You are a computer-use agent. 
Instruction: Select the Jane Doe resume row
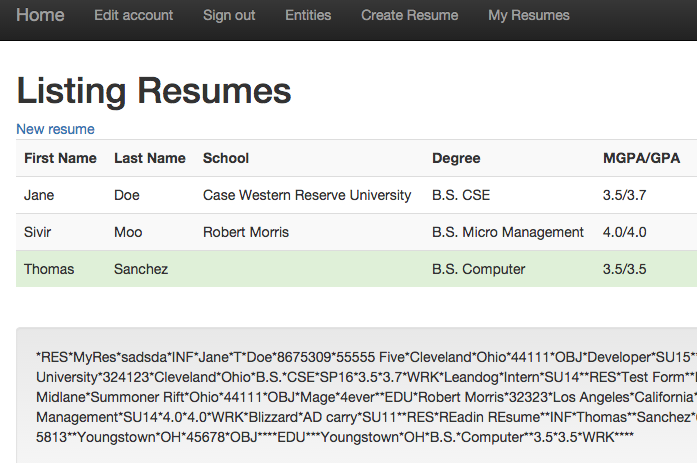pyautogui.click(x=40, y=195)
